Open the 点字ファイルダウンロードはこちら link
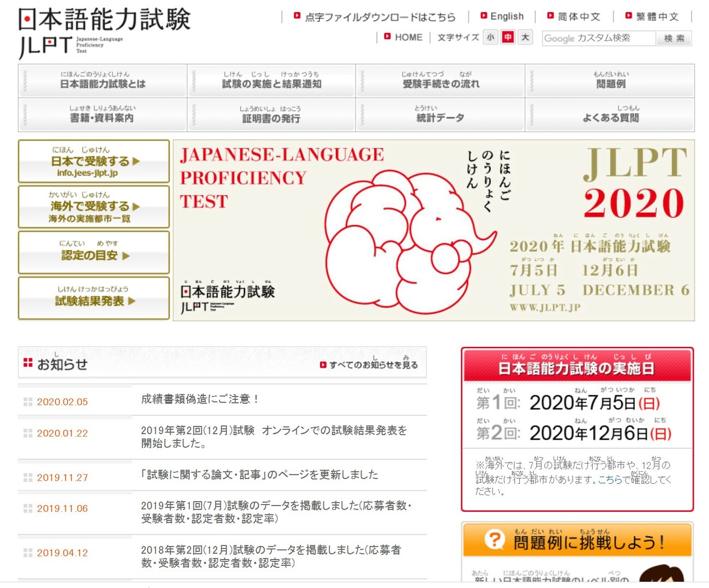The width and height of the screenshot is (709, 588). point(380,17)
